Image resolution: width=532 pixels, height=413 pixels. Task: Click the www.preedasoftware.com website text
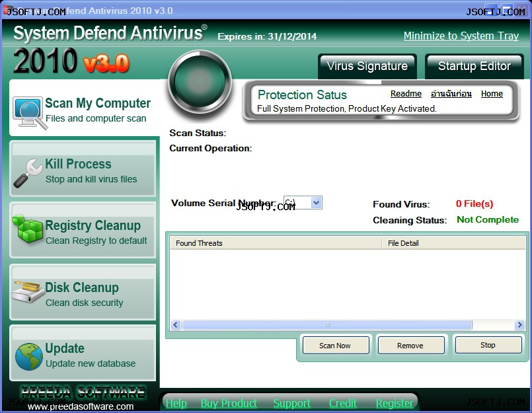(81, 406)
